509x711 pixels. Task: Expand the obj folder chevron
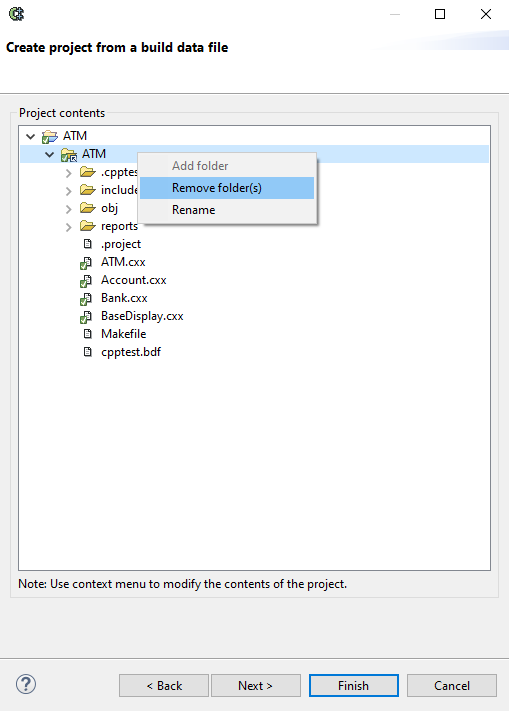click(68, 209)
